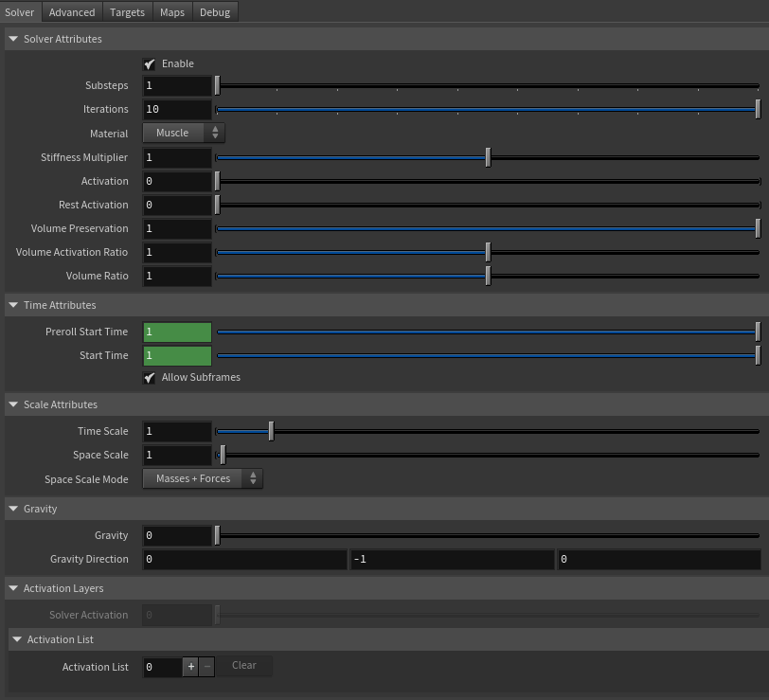
Task: Click the green Start Time field
Action: [x=177, y=355]
